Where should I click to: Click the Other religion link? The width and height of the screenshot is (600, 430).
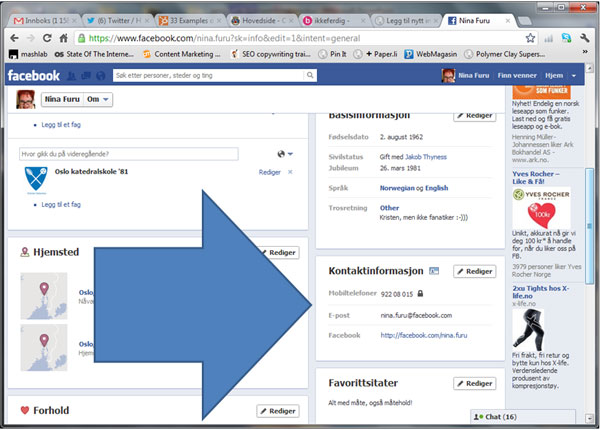click(x=389, y=208)
